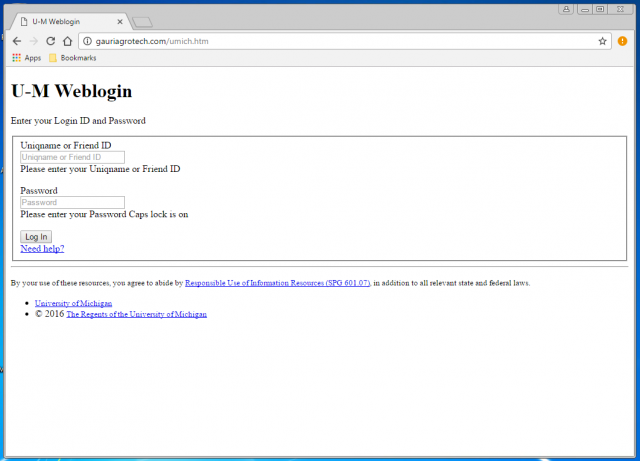Viewport: 640px width, 461px height.
Task: Go back with the browser back arrow
Action: [x=17, y=41]
